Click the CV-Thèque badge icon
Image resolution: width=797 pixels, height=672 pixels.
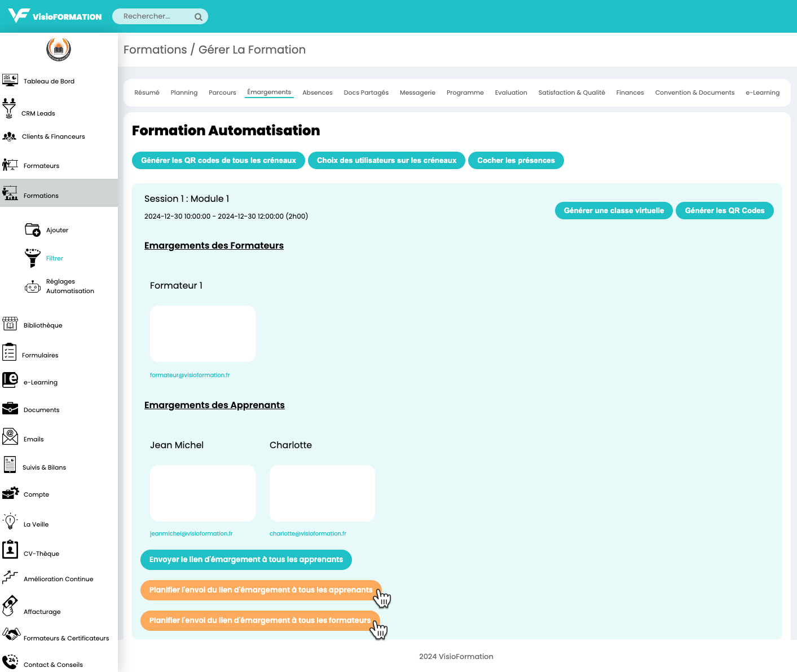pos(10,550)
